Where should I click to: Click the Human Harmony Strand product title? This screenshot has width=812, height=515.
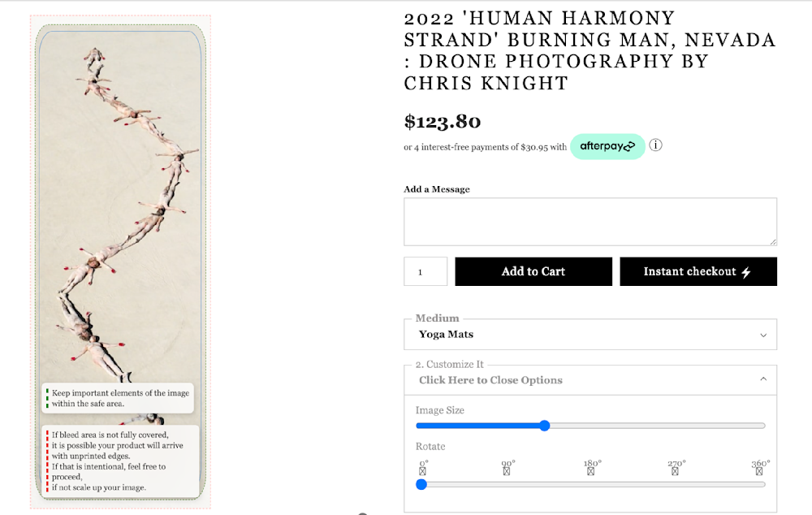pyautogui.click(x=590, y=50)
